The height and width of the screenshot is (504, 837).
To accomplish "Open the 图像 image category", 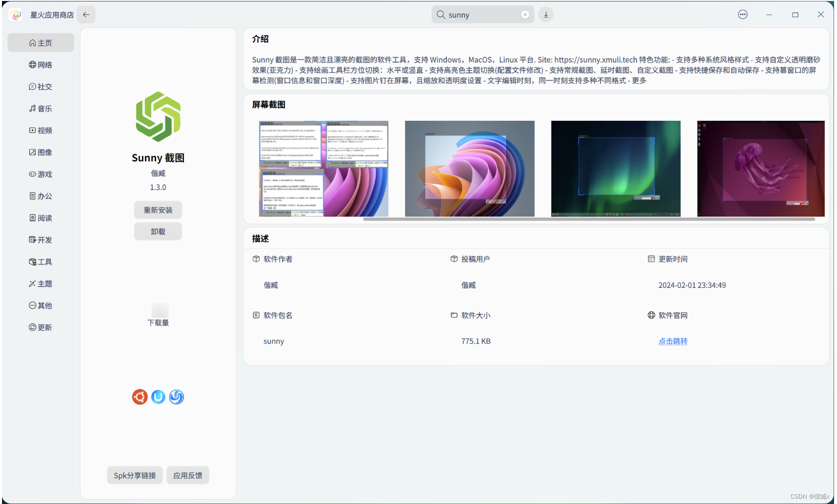I will 41,152.
